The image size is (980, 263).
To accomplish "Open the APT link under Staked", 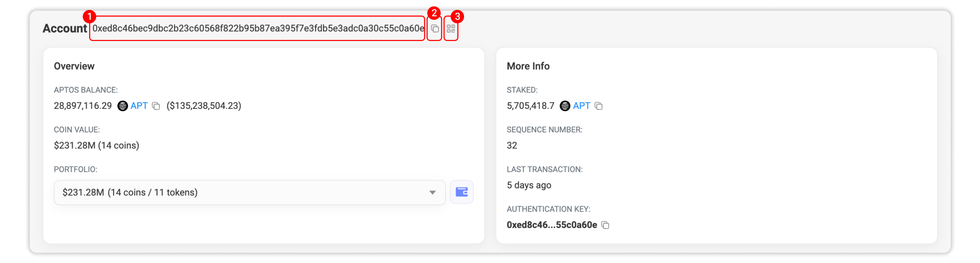I will (x=581, y=106).
